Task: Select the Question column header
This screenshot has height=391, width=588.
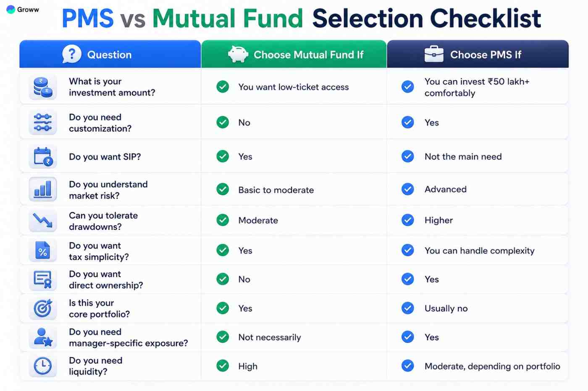Action: pos(110,54)
